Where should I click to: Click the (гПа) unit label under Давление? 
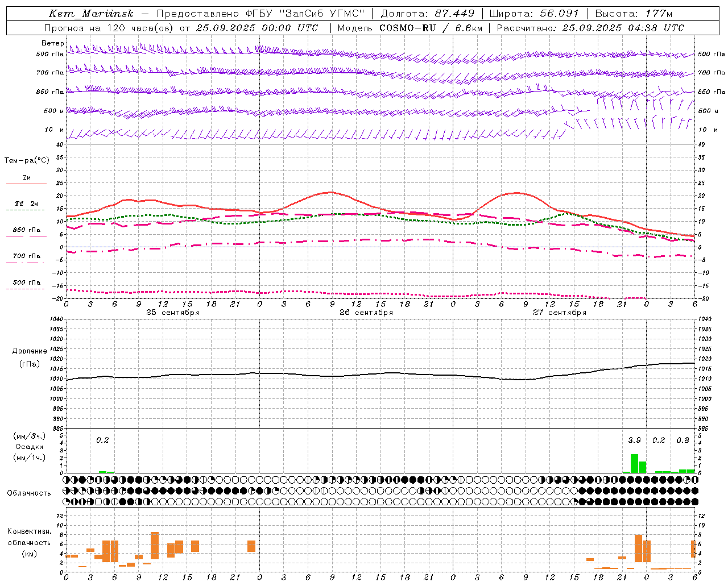(30, 364)
